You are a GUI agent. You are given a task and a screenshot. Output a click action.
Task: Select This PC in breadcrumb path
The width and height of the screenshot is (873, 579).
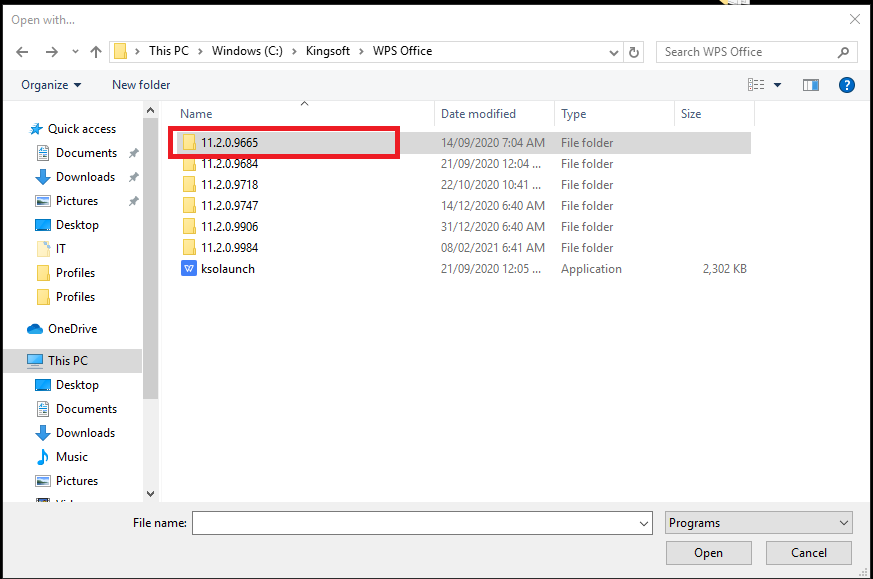[x=169, y=51]
